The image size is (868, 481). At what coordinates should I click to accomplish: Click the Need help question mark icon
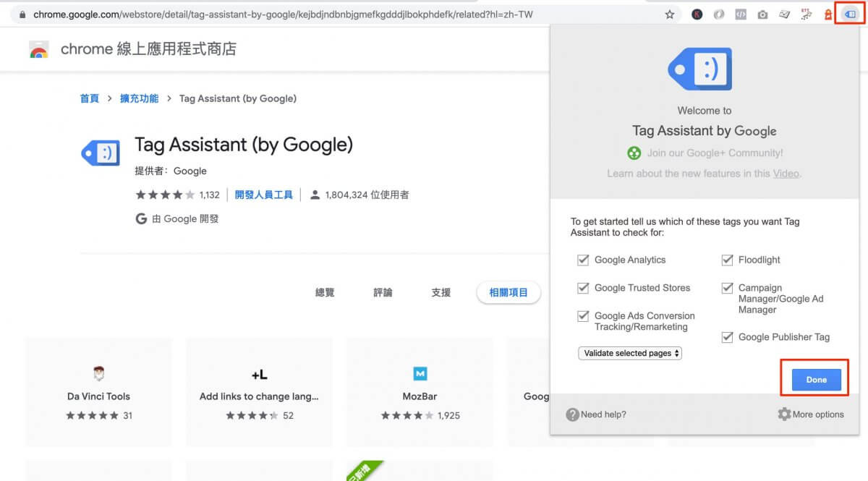(x=572, y=414)
